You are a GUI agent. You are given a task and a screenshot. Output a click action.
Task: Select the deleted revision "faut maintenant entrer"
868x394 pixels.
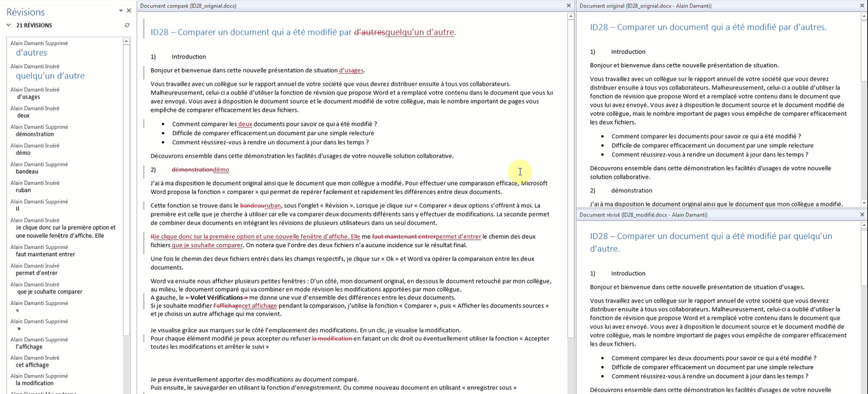pos(45,254)
